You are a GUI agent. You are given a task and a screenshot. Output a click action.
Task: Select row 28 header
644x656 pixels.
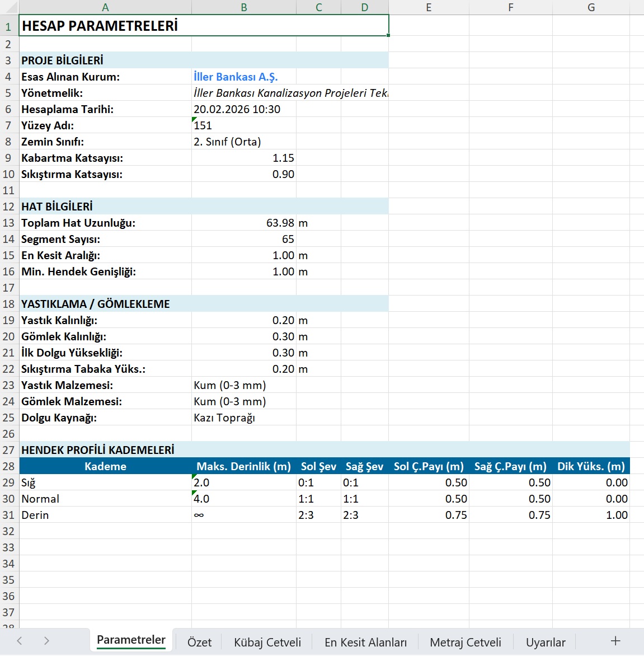click(9, 466)
